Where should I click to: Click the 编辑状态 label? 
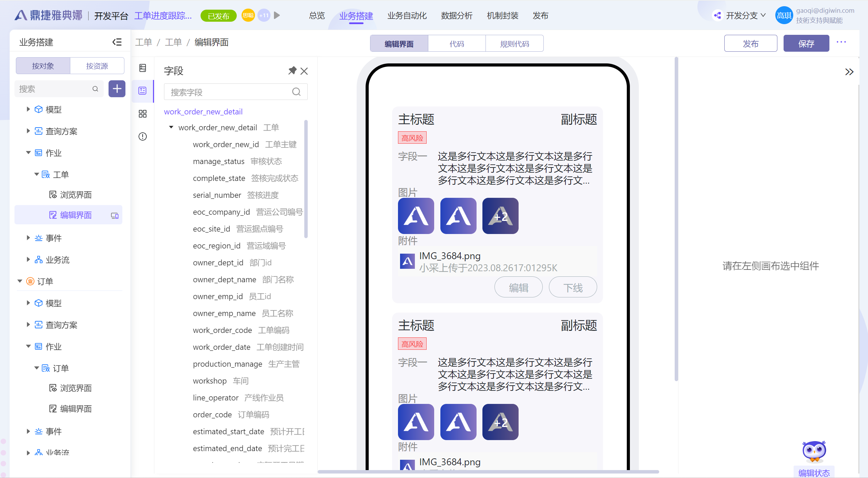tap(814, 473)
